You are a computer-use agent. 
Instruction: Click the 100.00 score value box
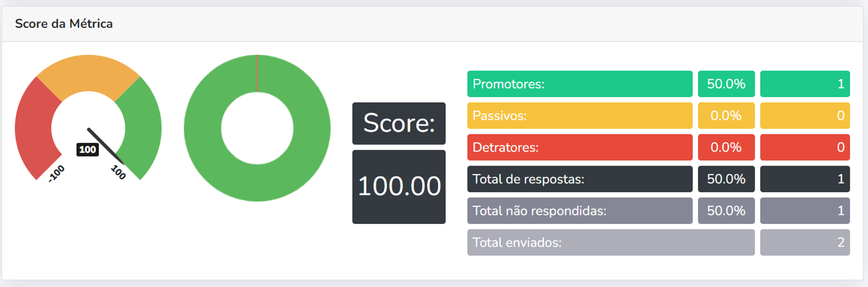pos(398,187)
